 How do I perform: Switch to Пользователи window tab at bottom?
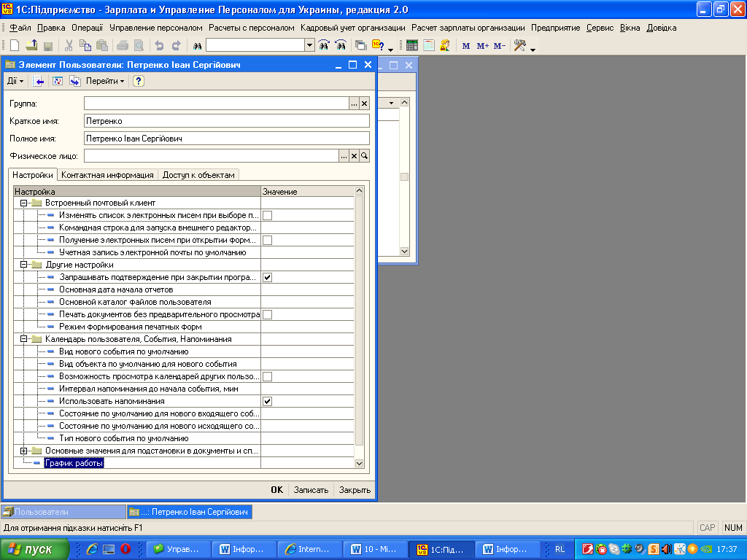tap(63, 512)
